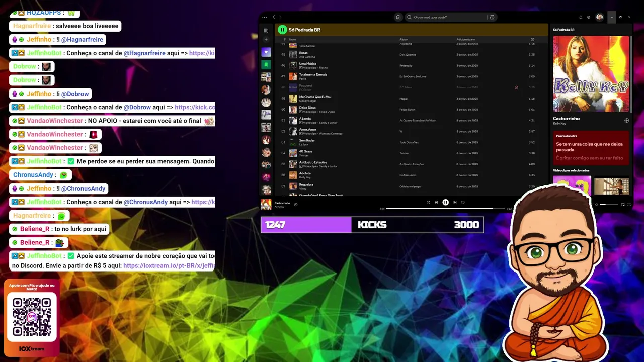This screenshot has height=362, width=644.
Task: Collapse the Spotify library sidebar
Action: pyautogui.click(x=266, y=30)
